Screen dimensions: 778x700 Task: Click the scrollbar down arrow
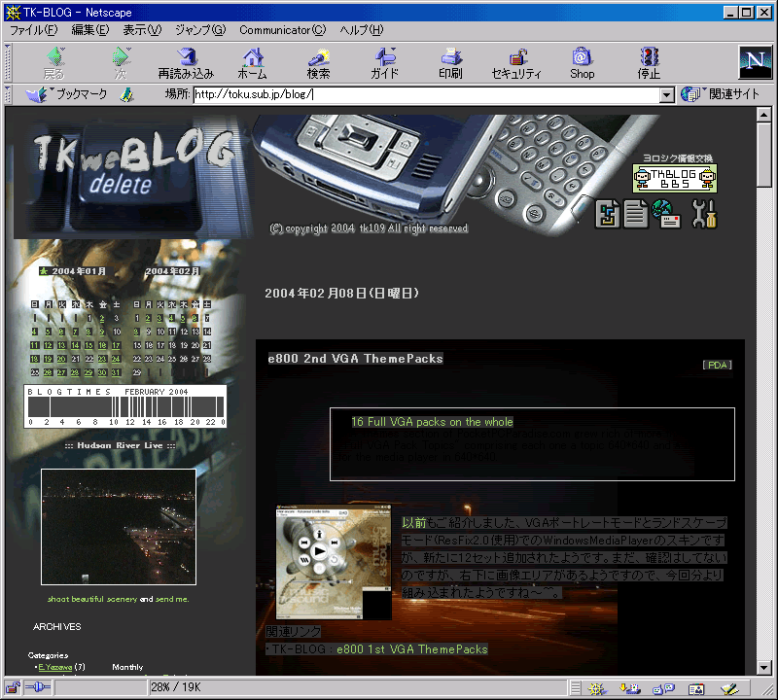pos(764,668)
